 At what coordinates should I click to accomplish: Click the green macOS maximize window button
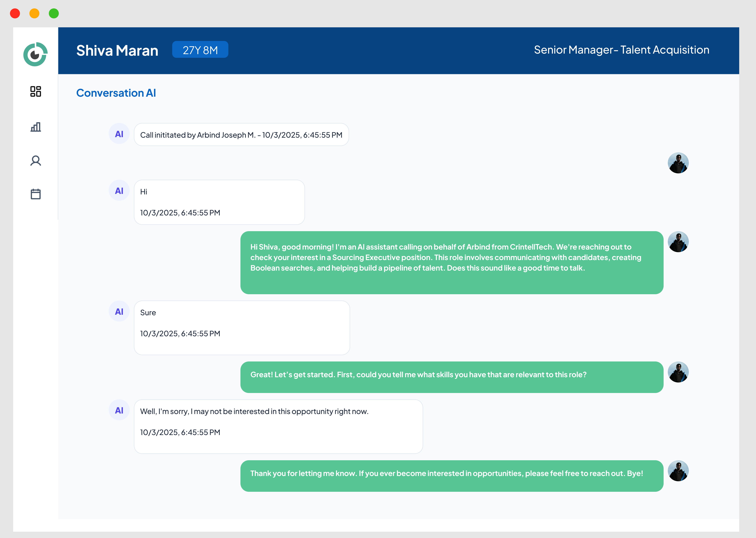[54, 14]
